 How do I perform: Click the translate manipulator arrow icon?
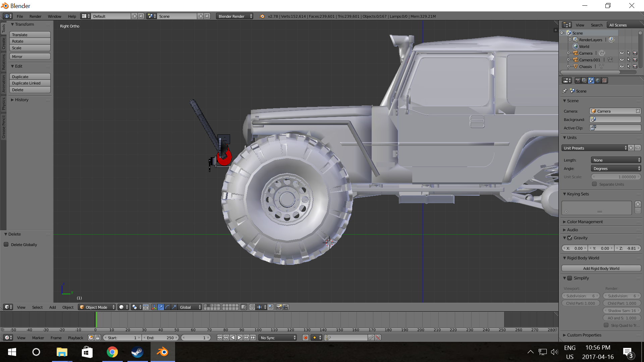tap(161, 307)
